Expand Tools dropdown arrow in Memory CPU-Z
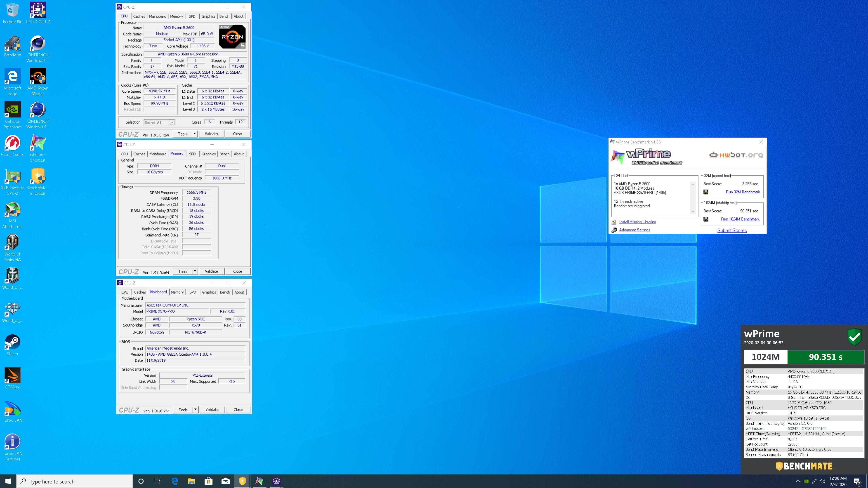The height and width of the screenshot is (488, 868). click(195, 271)
